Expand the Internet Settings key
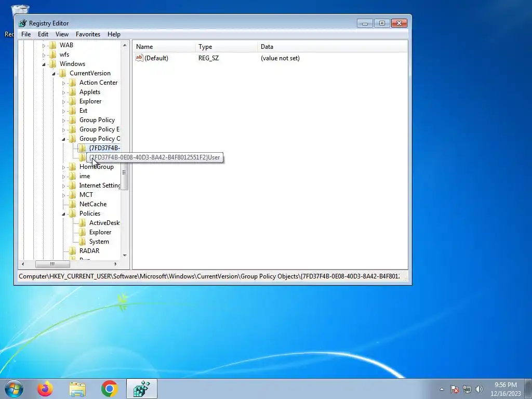The image size is (532, 399). [x=63, y=186]
